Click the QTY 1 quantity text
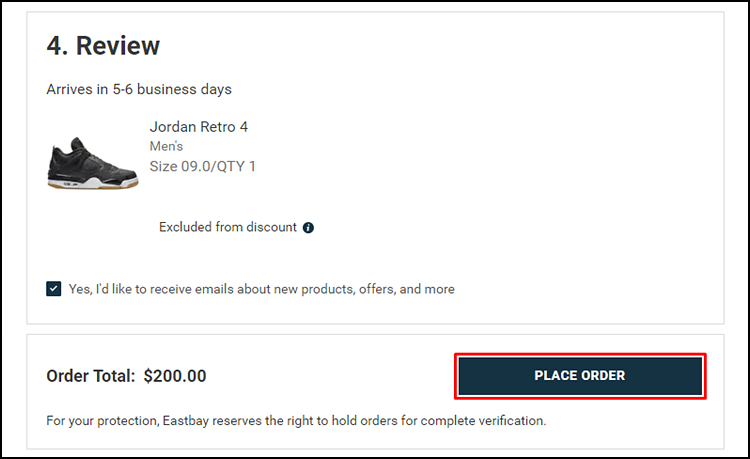 pyautogui.click(x=236, y=166)
